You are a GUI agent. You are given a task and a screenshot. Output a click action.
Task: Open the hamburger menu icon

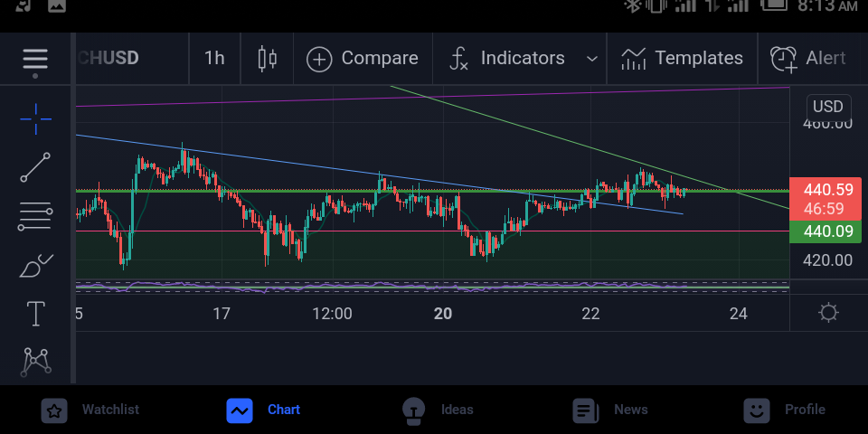click(x=35, y=62)
